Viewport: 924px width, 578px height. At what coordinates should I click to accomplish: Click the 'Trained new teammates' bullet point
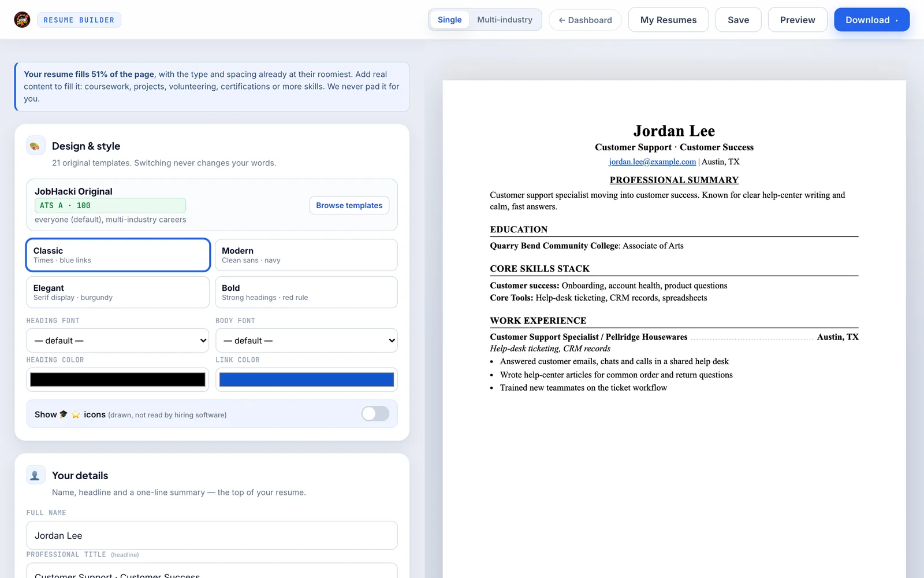tap(583, 388)
